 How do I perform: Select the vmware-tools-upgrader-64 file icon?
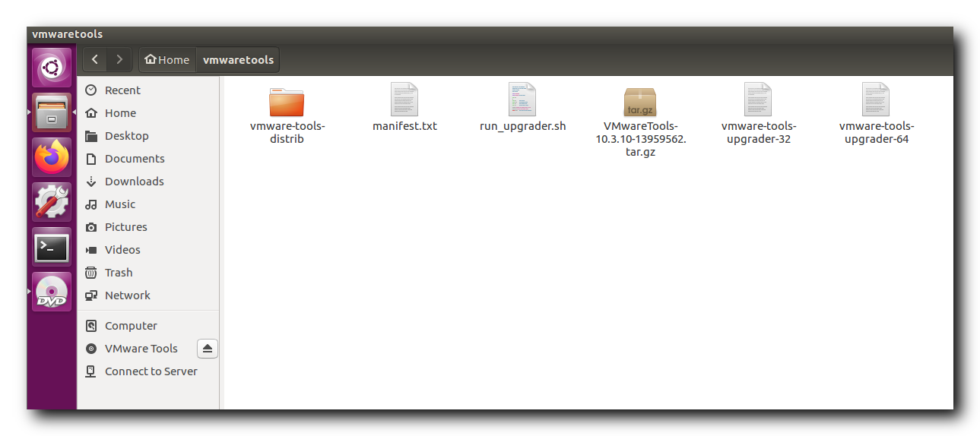876,100
